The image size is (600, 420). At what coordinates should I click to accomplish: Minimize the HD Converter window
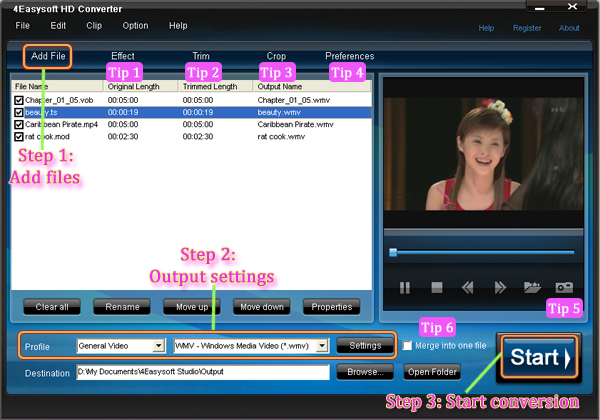tap(540, 8)
